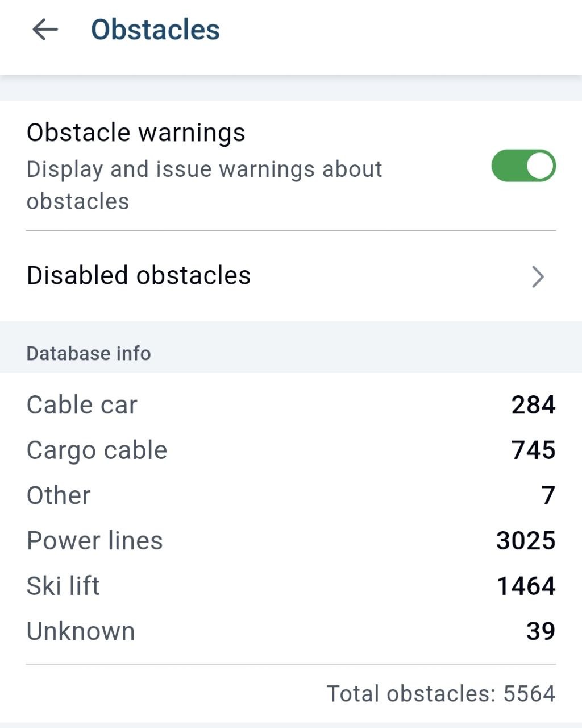Tap the obstacle warnings description text
This screenshot has width=582, height=728.
[x=204, y=185]
